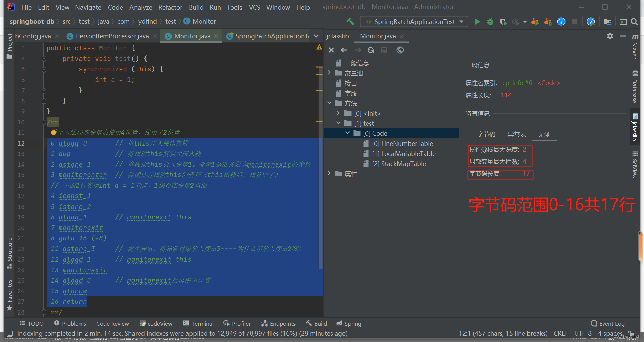644x342 pixels.
Task: Open the Favorites tool window
Action: coord(9,295)
